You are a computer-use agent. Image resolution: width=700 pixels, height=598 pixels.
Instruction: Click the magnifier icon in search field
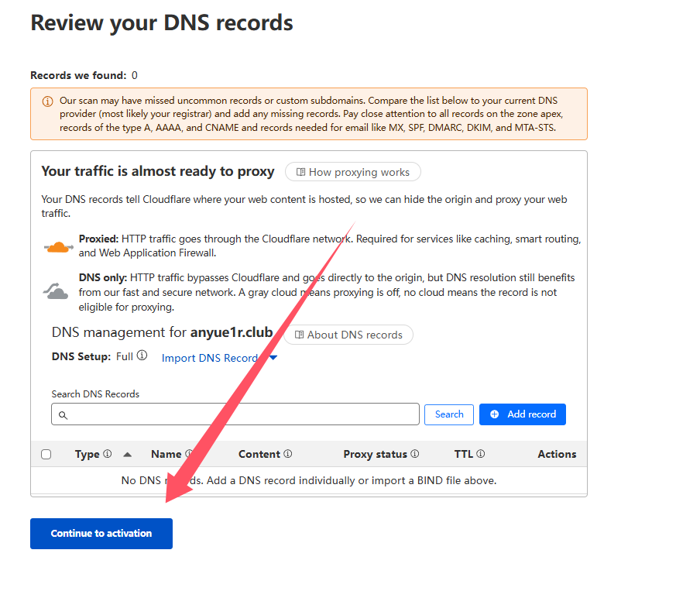[63, 415]
